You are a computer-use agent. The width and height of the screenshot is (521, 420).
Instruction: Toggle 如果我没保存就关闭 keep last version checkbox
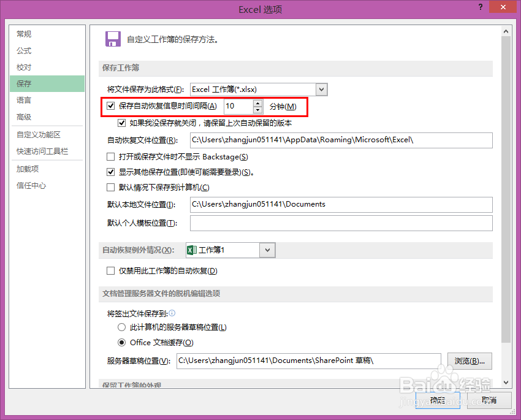coord(121,123)
